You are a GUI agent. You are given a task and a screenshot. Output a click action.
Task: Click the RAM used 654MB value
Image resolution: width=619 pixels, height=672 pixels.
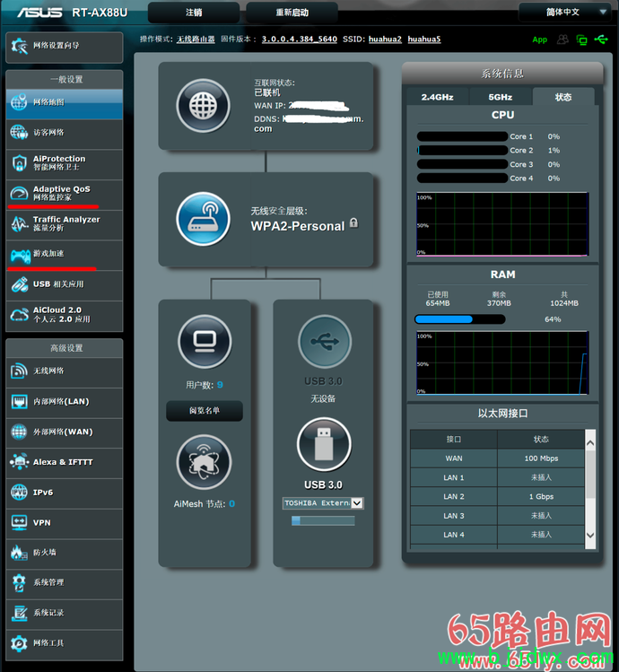pos(438,303)
